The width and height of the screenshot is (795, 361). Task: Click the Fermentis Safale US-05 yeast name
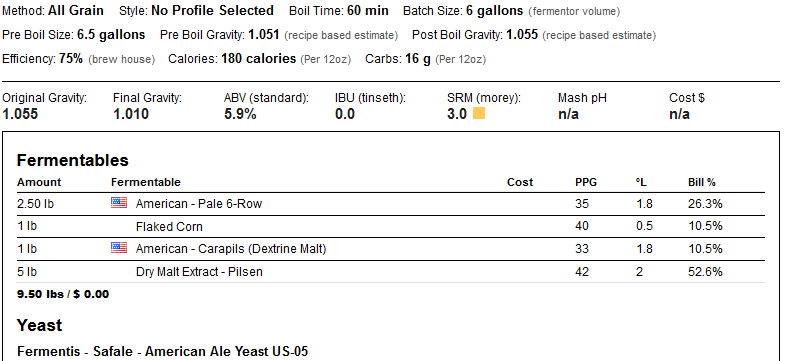pyautogui.click(x=162, y=351)
